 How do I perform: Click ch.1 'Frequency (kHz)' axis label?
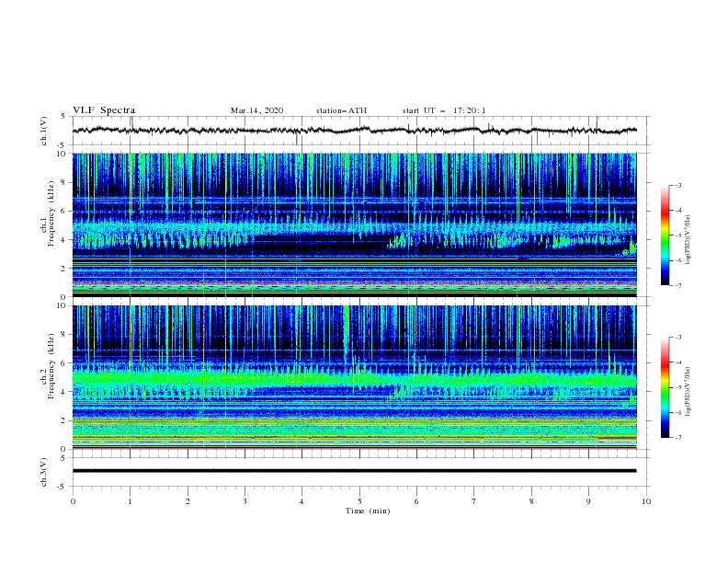pos(51,214)
